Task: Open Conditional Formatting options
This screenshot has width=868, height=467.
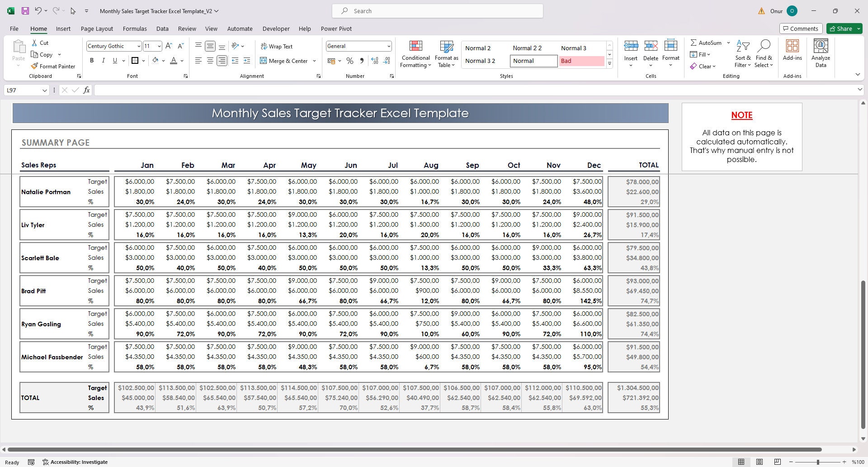Action: pyautogui.click(x=415, y=53)
